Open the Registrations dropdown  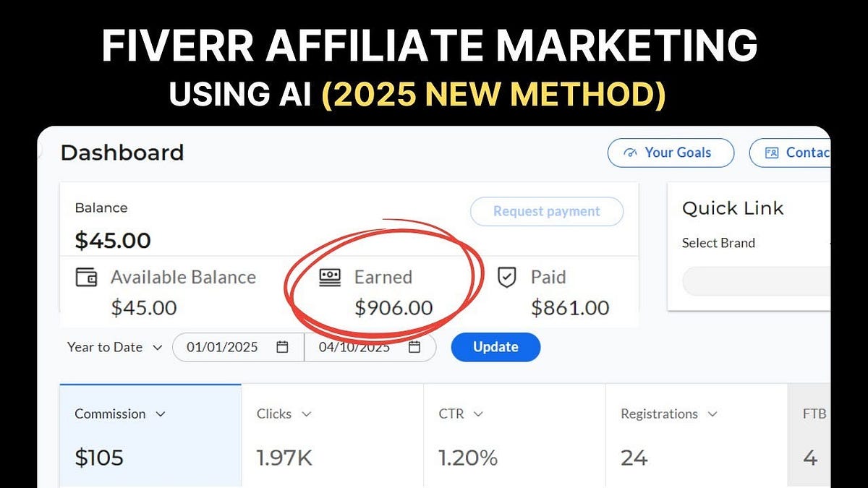coord(715,414)
